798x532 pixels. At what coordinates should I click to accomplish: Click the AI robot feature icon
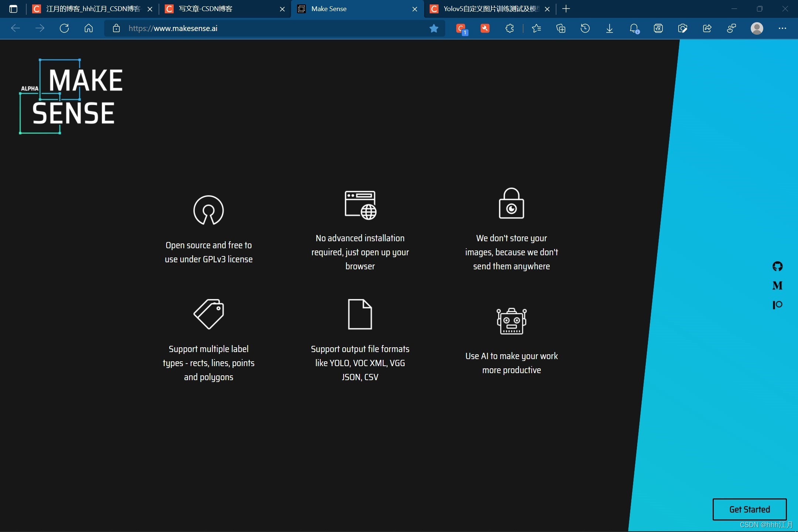511,321
